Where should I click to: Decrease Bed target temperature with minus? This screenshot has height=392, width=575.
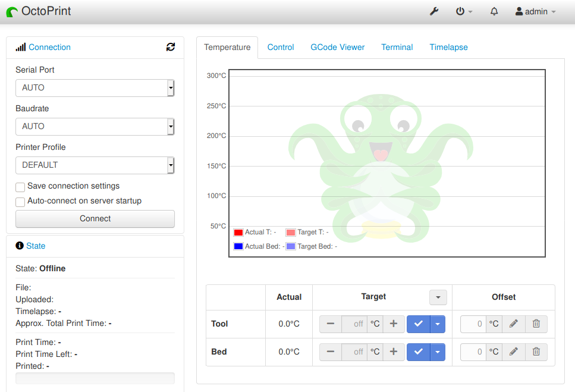click(x=331, y=352)
